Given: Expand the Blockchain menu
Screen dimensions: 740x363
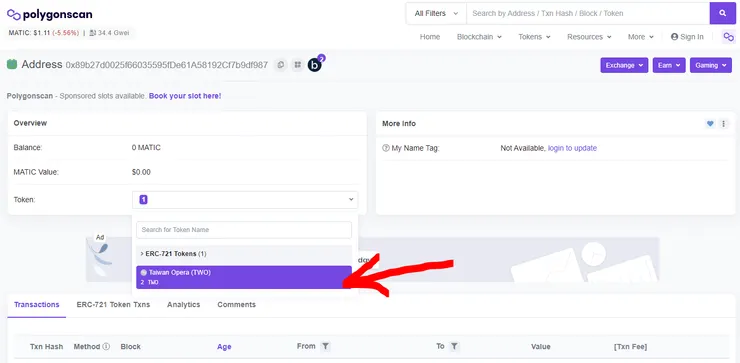Looking at the screenshot, I should click(x=479, y=37).
